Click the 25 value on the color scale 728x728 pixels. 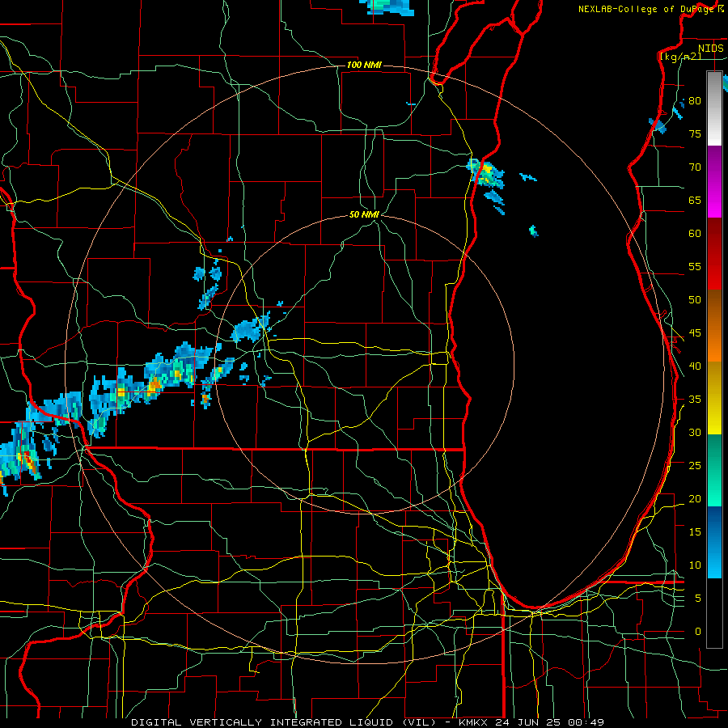click(695, 465)
